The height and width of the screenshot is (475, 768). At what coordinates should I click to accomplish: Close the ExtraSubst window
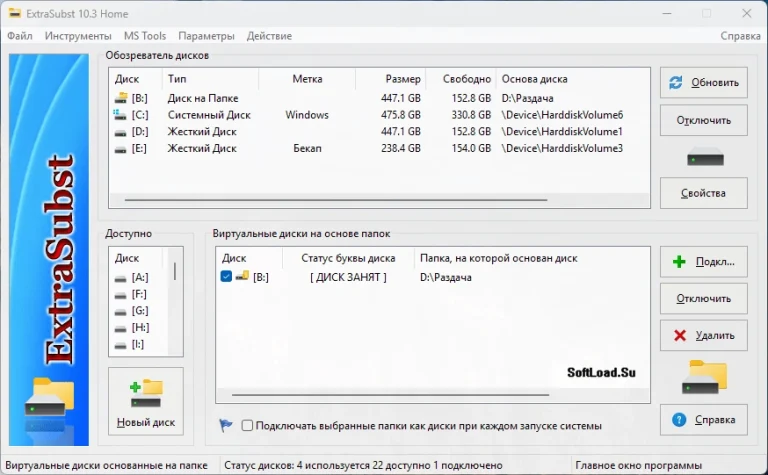[746, 13]
